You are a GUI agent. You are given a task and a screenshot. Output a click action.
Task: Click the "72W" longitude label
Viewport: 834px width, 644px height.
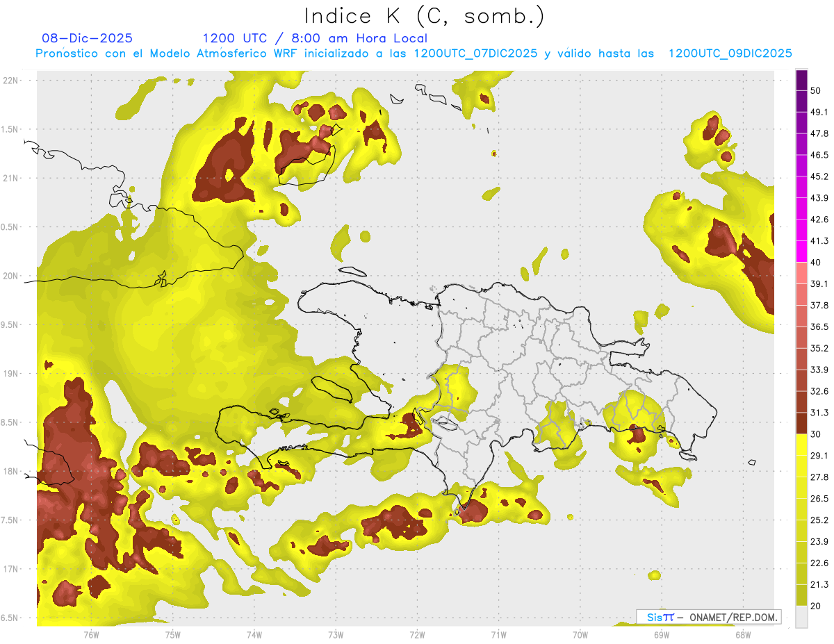[x=417, y=634]
